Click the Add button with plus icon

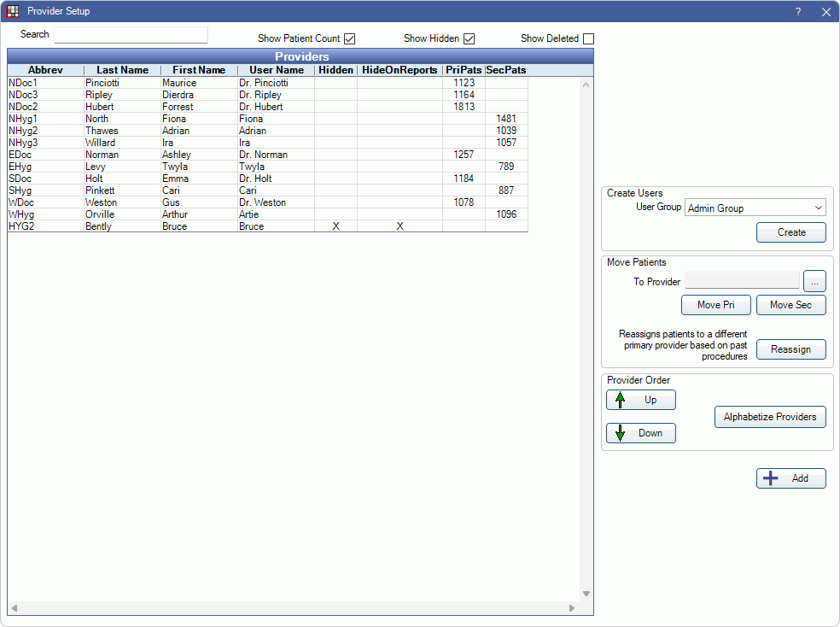(790, 478)
